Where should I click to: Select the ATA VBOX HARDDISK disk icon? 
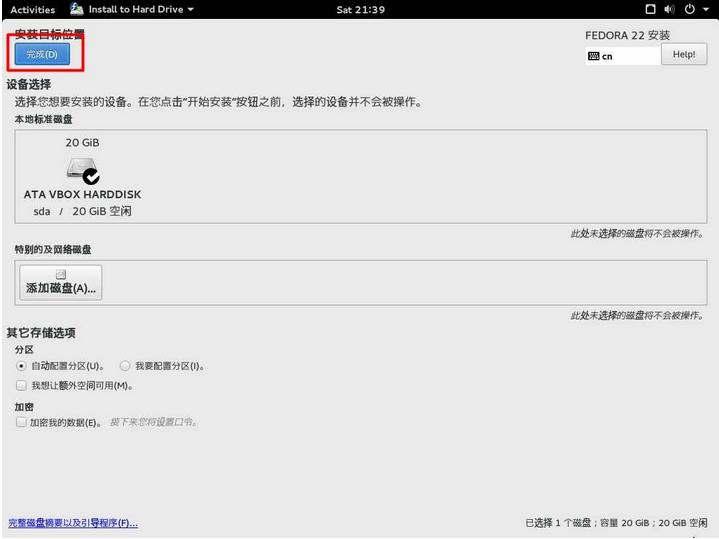click(83, 171)
